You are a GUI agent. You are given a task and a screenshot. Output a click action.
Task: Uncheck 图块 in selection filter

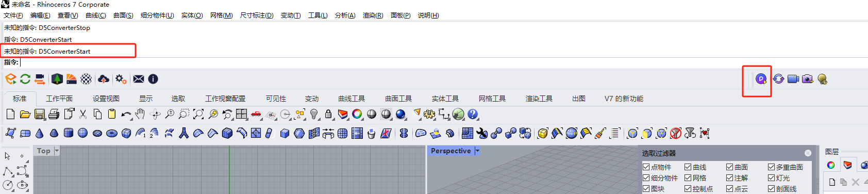point(646,189)
